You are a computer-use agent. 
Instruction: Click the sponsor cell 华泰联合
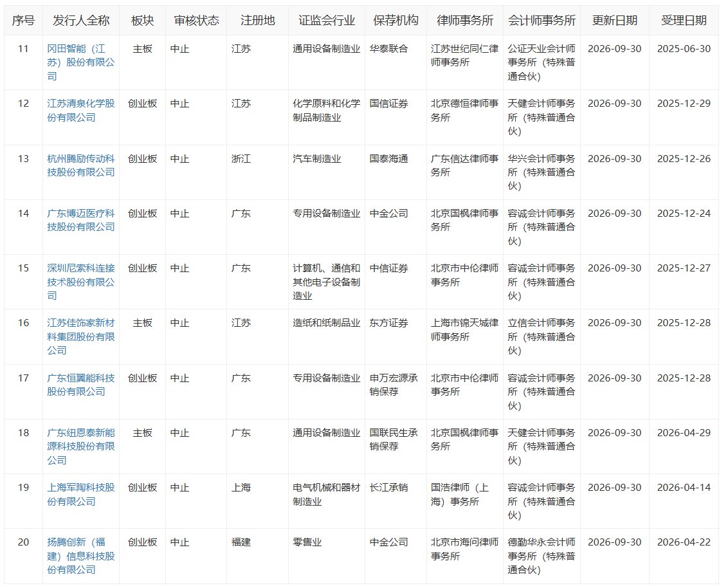pos(388,49)
